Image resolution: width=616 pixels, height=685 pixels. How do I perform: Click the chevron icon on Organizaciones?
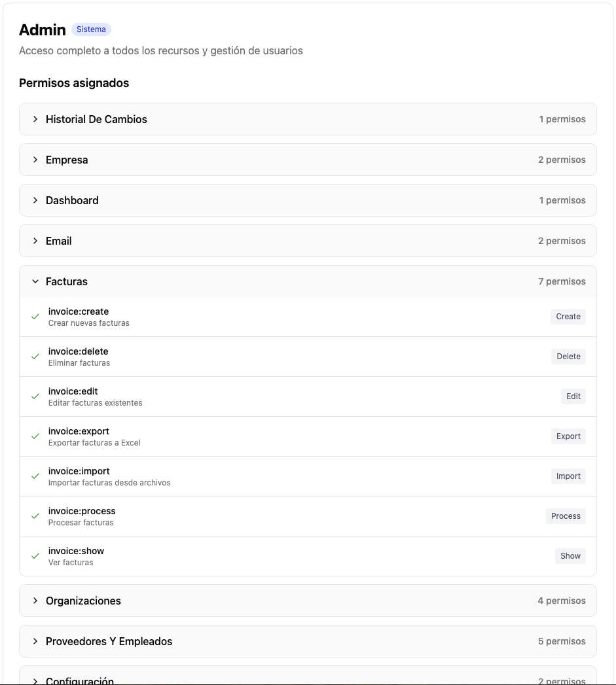click(35, 601)
